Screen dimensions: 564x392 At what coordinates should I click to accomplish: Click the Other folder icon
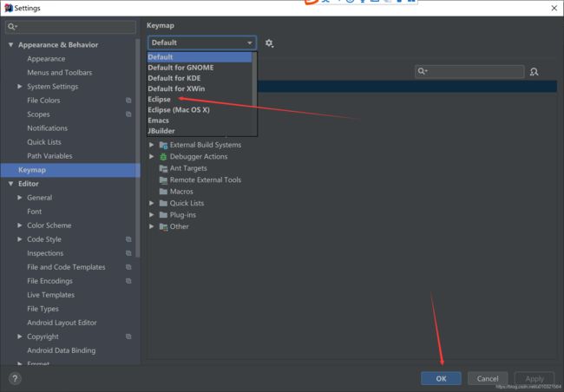[163, 226]
